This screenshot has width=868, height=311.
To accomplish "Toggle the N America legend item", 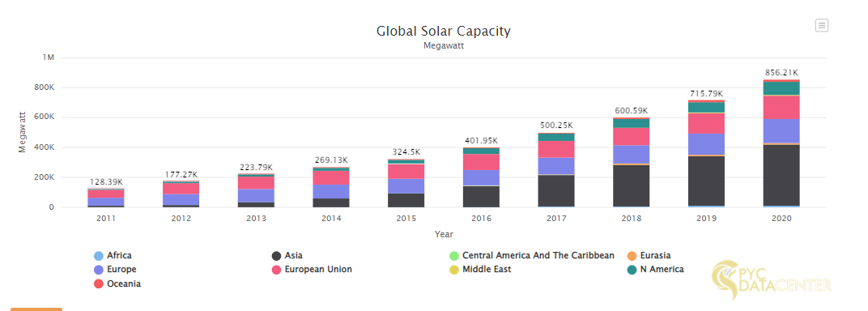I will [x=655, y=270].
